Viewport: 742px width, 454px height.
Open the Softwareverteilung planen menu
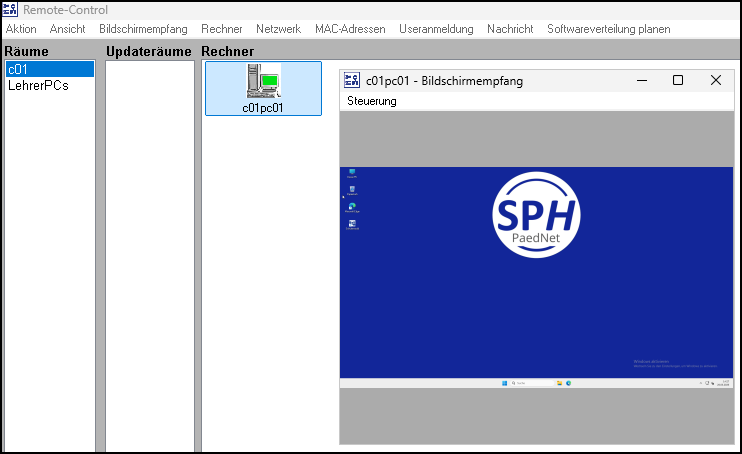609,29
